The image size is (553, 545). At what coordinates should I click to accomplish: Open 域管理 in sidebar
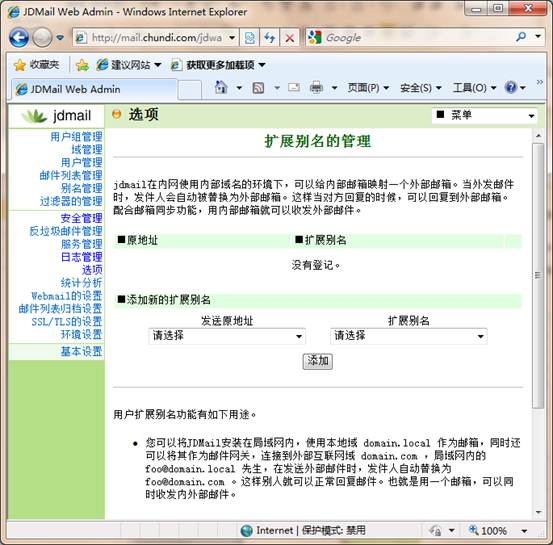point(87,150)
